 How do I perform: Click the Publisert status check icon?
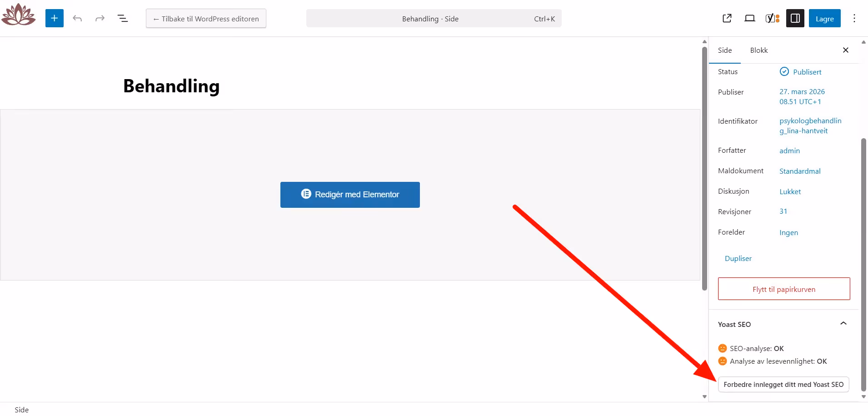[x=784, y=71]
